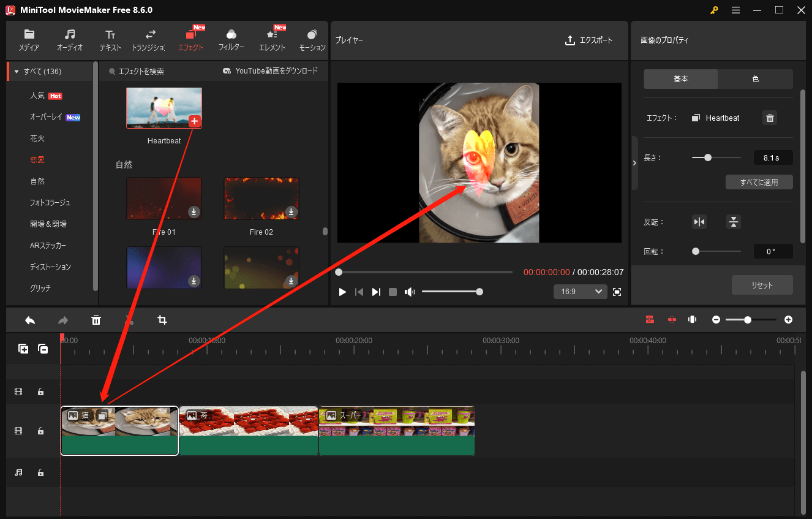The width and height of the screenshot is (812, 519).
Task: Apply effect length to all with すべてに適用
Action: click(759, 181)
